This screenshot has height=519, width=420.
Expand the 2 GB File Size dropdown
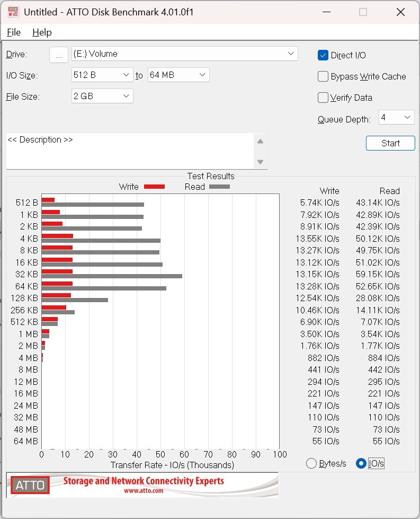click(x=102, y=96)
